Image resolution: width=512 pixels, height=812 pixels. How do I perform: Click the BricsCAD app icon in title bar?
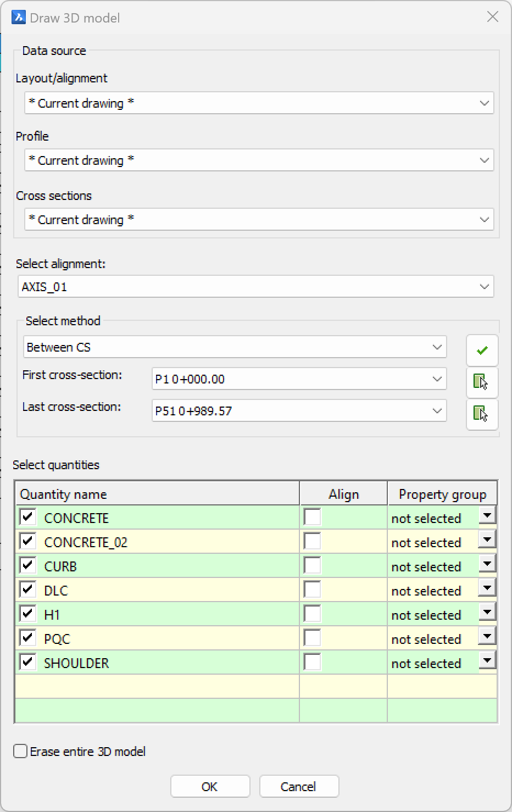click(x=18, y=18)
